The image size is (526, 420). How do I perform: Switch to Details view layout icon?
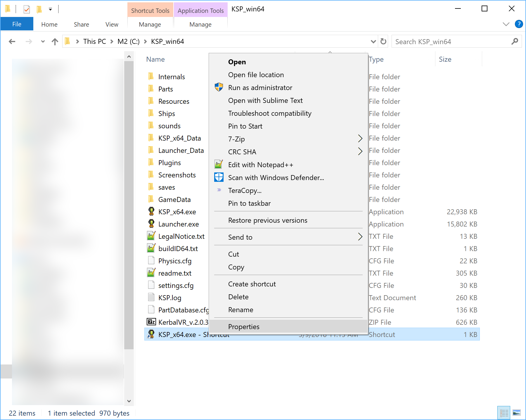click(x=504, y=413)
